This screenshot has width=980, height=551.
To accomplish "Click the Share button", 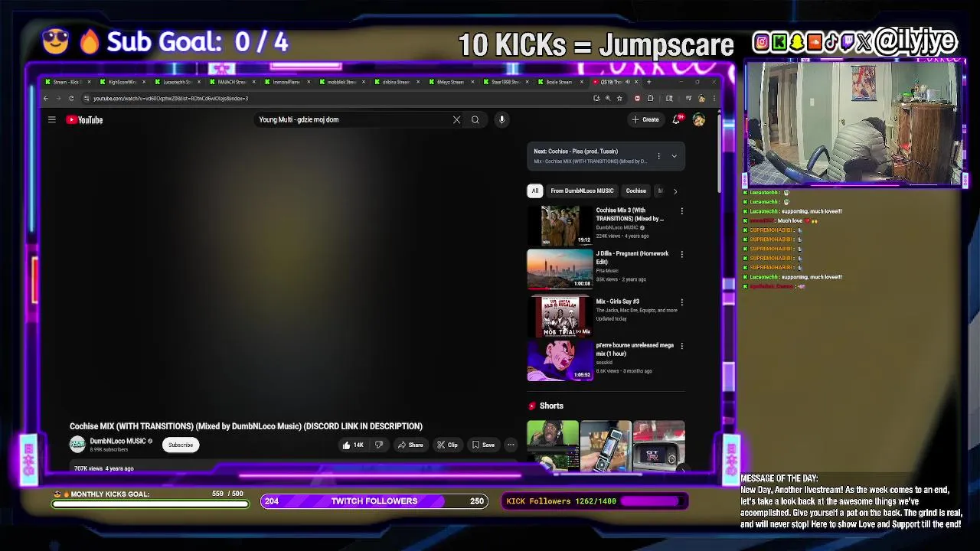I will tap(410, 445).
